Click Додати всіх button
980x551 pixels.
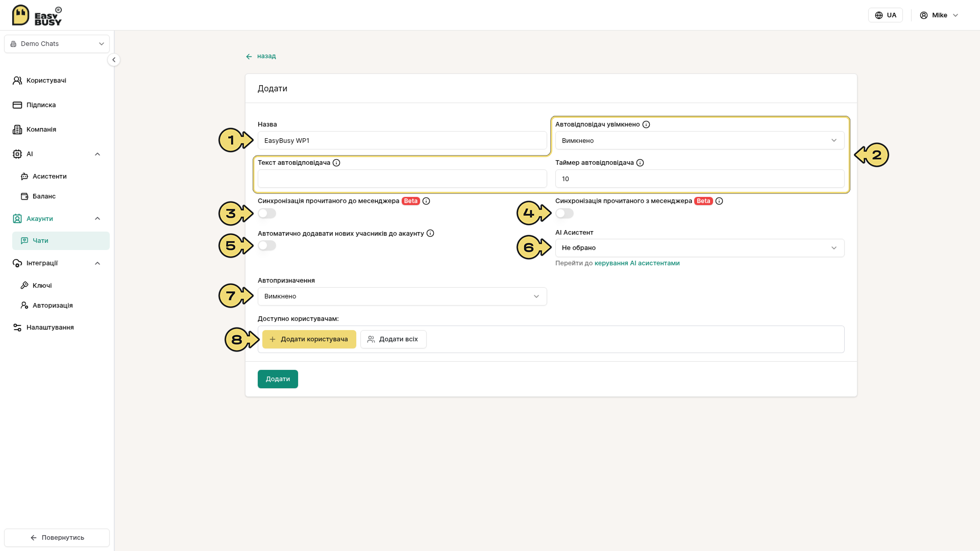pyautogui.click(x=394, y=339)
